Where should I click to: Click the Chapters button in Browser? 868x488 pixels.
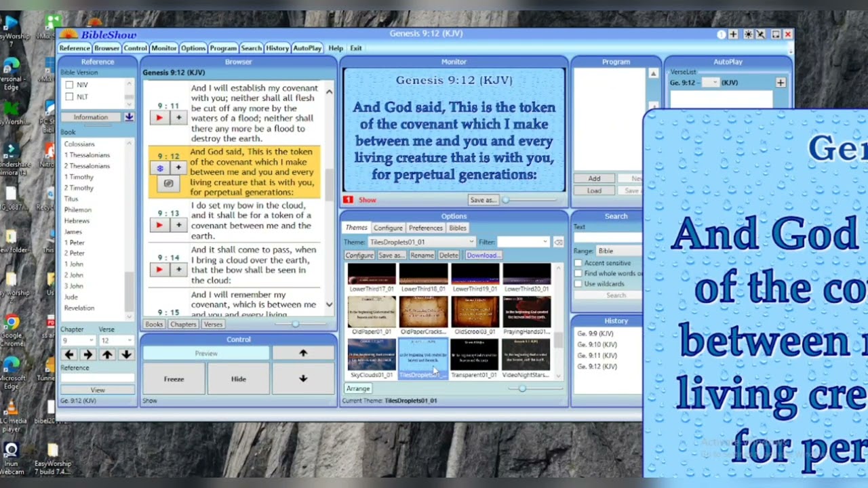point(183,325)
